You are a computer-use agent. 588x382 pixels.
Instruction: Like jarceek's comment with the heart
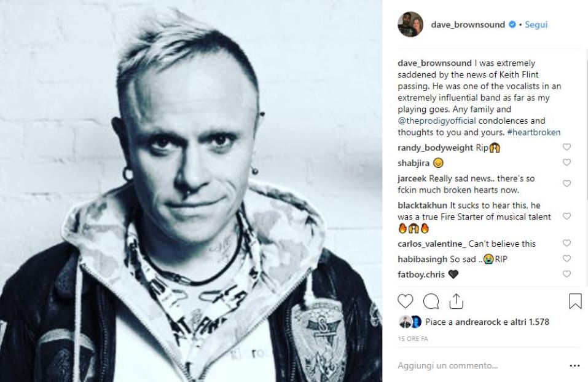(566, 183)
